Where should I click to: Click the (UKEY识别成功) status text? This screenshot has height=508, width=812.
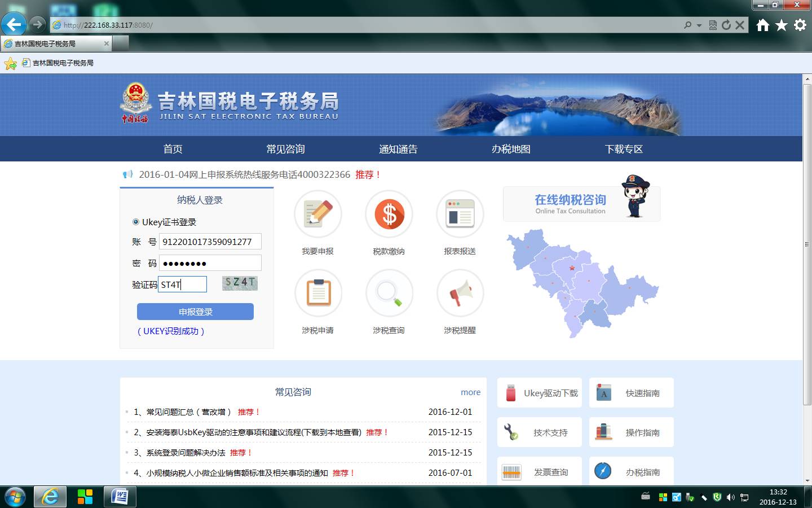[171, 331]
